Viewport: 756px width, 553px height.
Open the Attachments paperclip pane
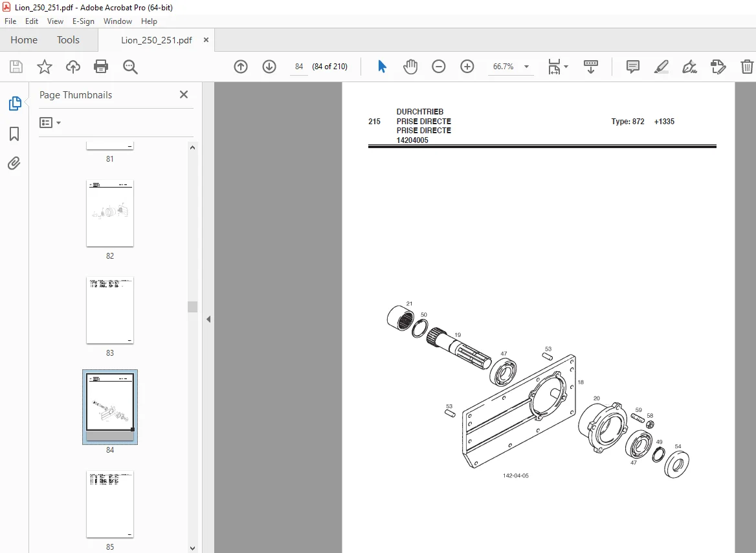pos(14,163)
